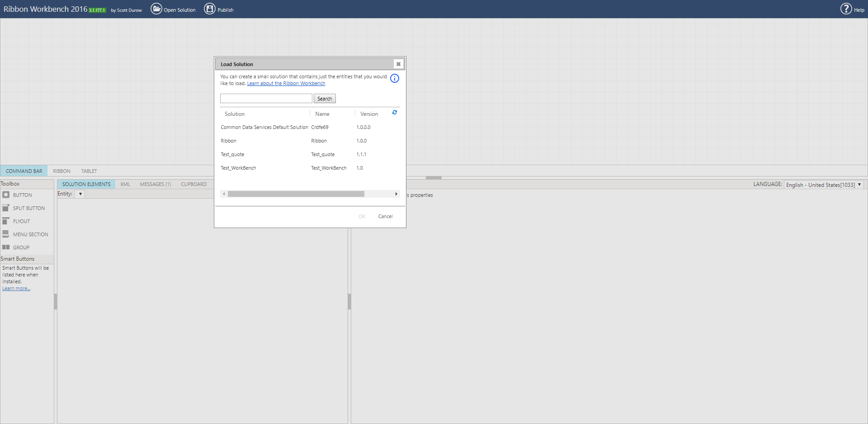This screenshot has height=424, width=868.
Task: Click the Search button
Action: click(x=325, y=98)
